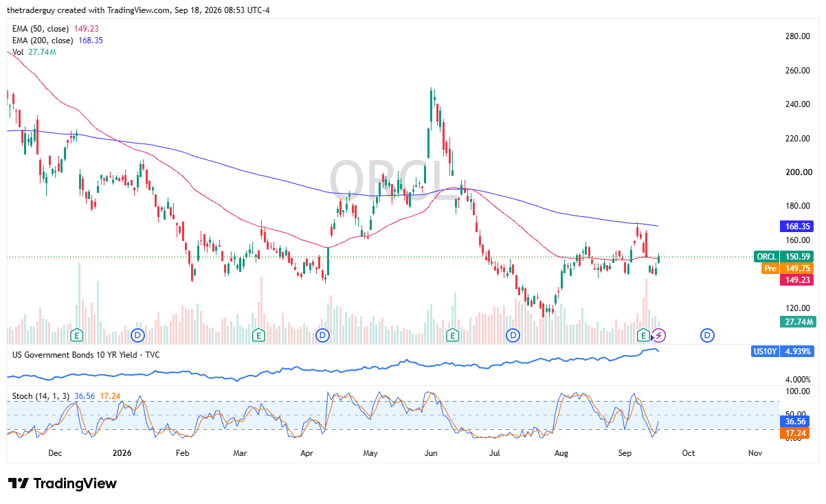Viewport: 826px width, 504px height.
Task: Click the September earnings E marker
Action: [644, 335]
